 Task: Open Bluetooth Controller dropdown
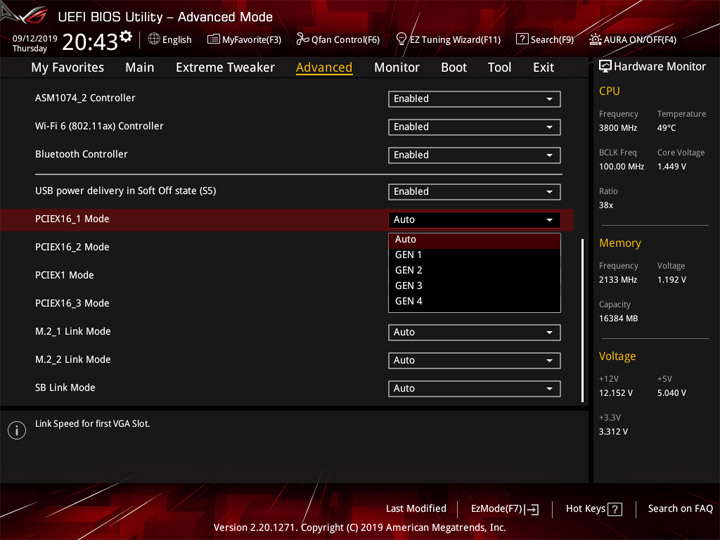coord(474,155)
